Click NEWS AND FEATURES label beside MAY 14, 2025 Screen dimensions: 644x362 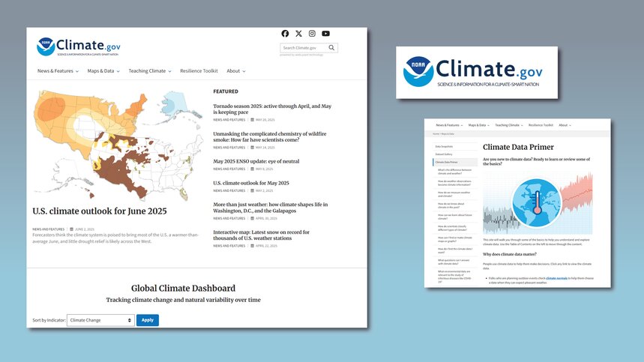(x=229, y=148)
